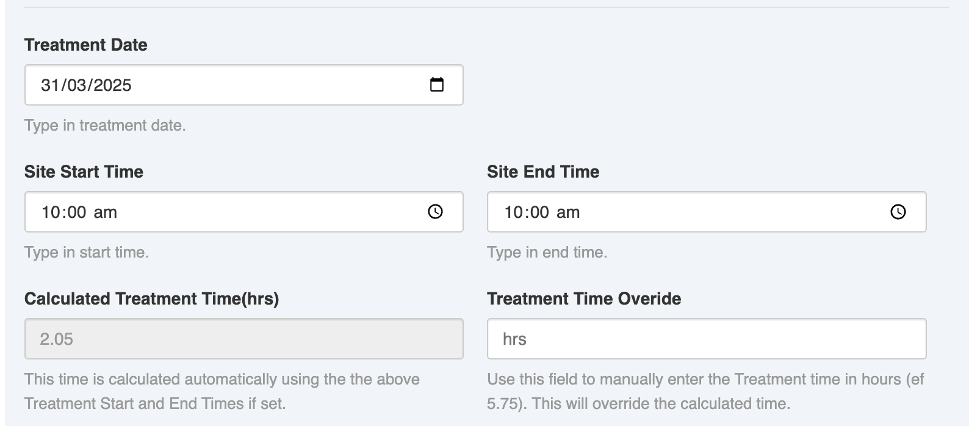Select the year 2025 in Treatment Date
The height and width of the screenshot is (426, 980).
(x=112, y=85)
